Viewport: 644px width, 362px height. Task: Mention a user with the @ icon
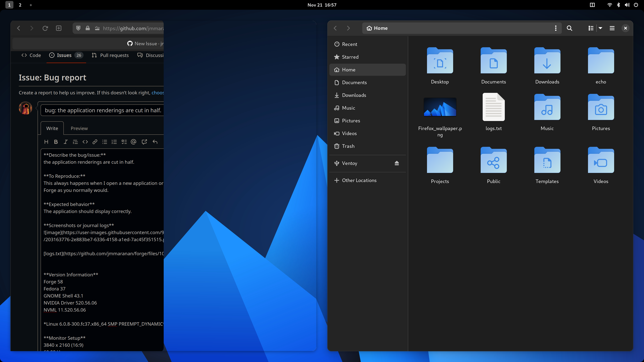coord(134,142)
